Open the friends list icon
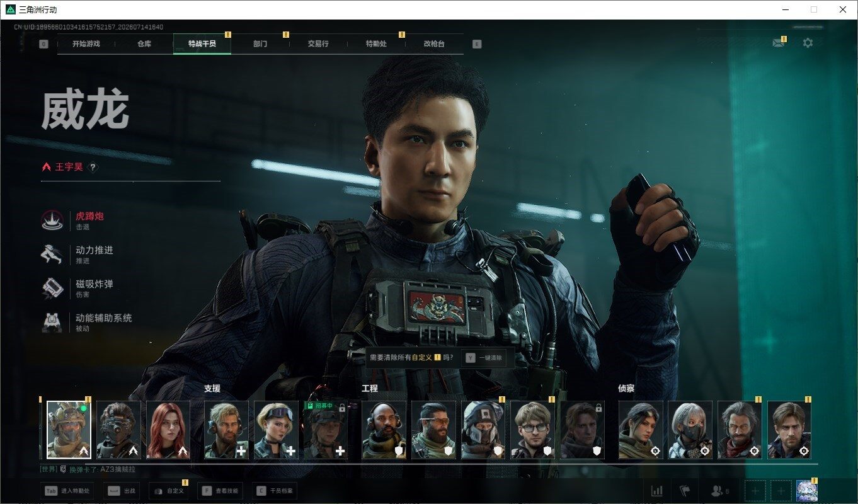 coord(719,491)
